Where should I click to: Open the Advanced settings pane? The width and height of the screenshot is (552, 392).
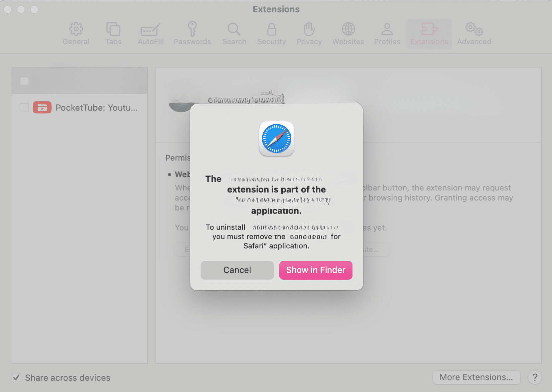pos(474,33)
